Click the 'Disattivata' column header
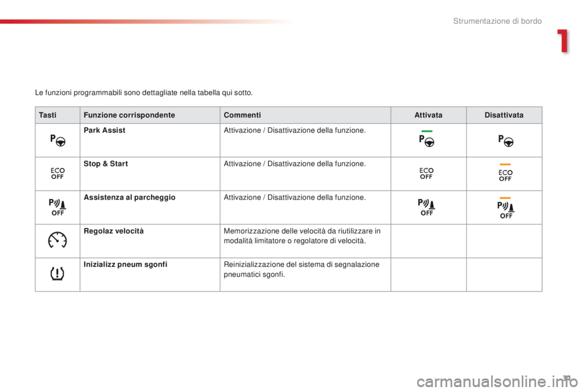Image resolution: width=588 pixels, height=392 pixels. pos(504,115)
